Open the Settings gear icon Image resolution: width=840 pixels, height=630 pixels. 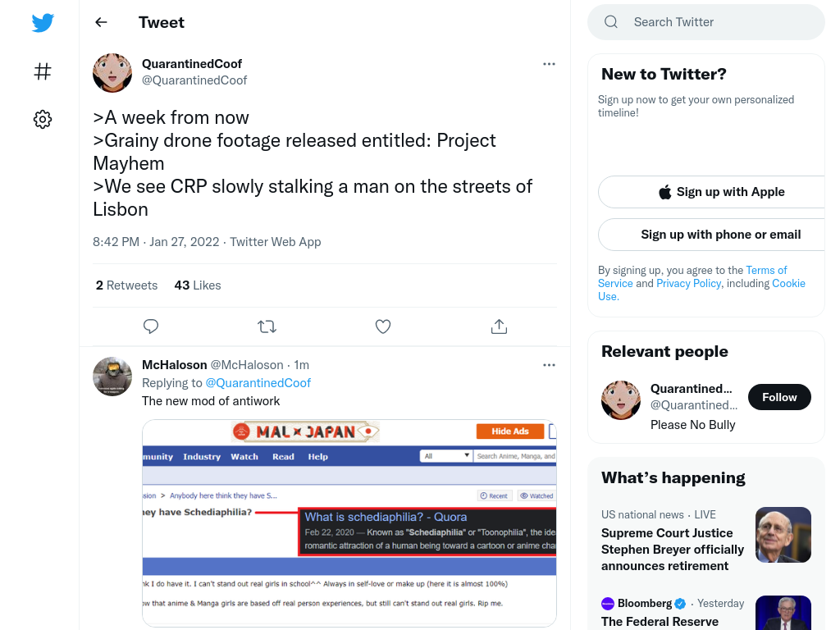43,119
